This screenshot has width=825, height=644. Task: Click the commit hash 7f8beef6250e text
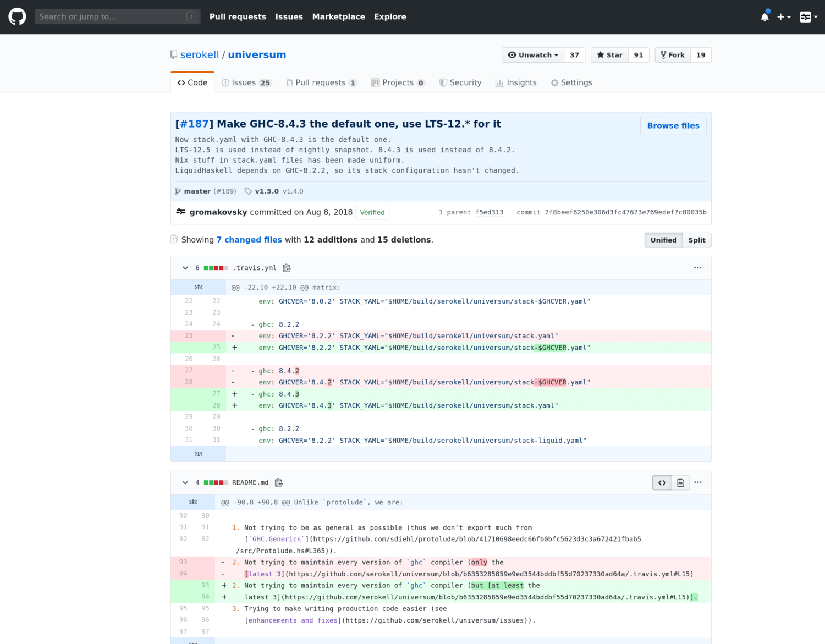(x=625, y=212)
